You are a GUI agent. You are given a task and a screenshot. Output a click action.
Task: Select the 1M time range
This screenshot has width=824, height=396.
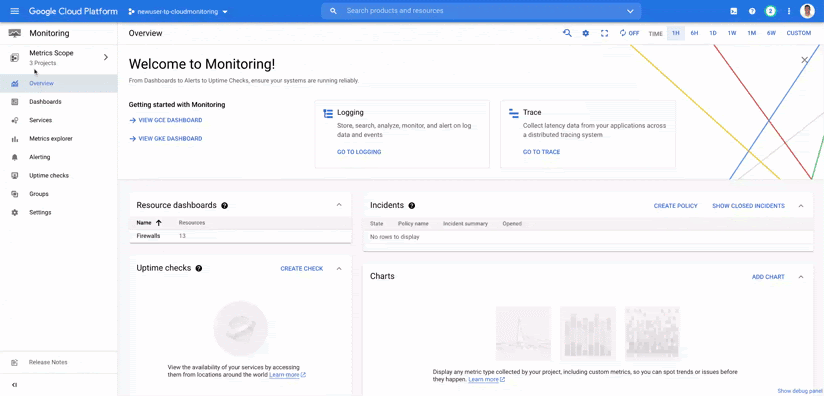(x=751, y=33)
